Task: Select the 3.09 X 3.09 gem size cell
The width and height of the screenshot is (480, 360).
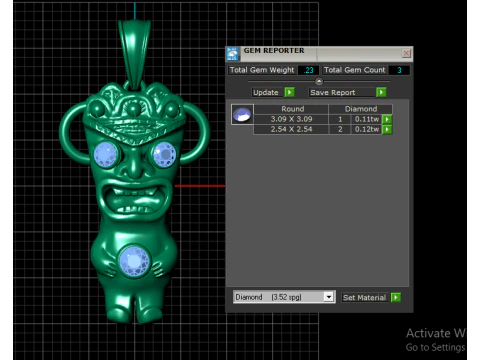Action: pos(291,119)
